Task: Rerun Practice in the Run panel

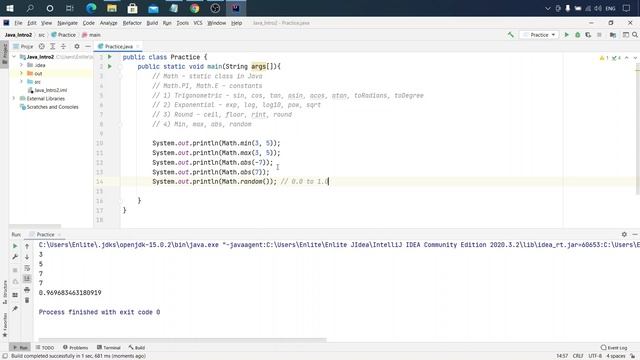Action: pyautogui.click(x=15, y=246)
